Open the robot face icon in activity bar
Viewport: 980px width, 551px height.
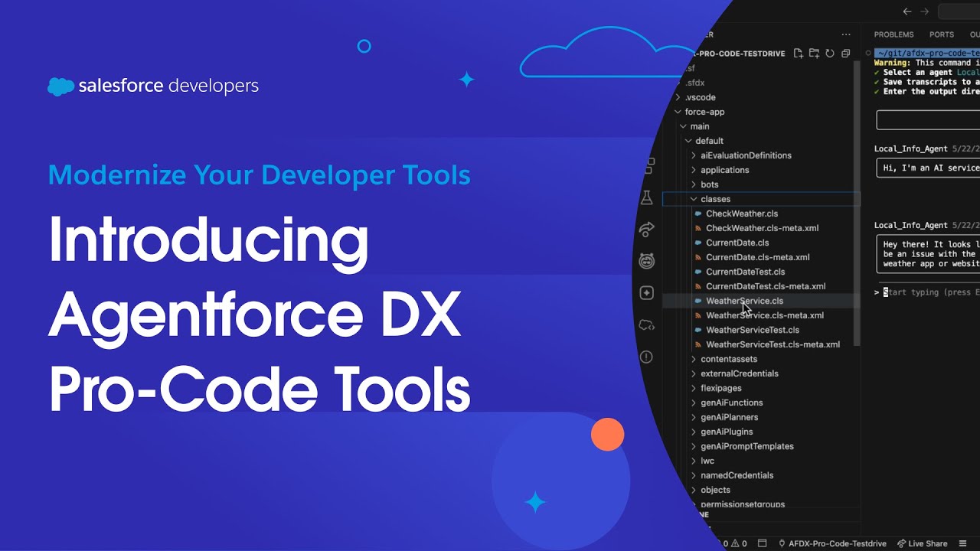647,261
